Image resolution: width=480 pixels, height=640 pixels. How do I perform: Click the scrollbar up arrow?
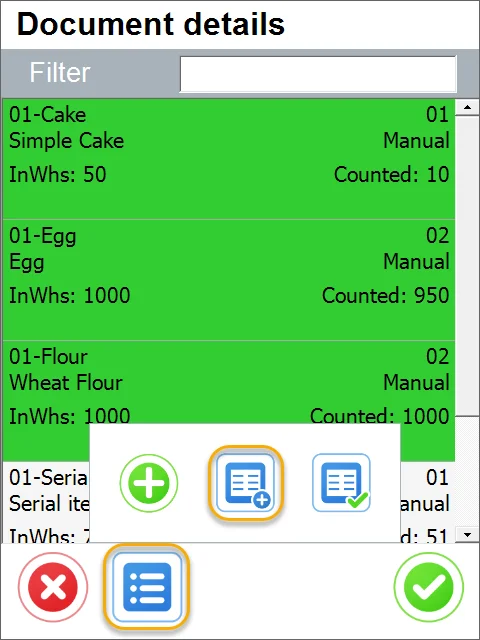467,108
